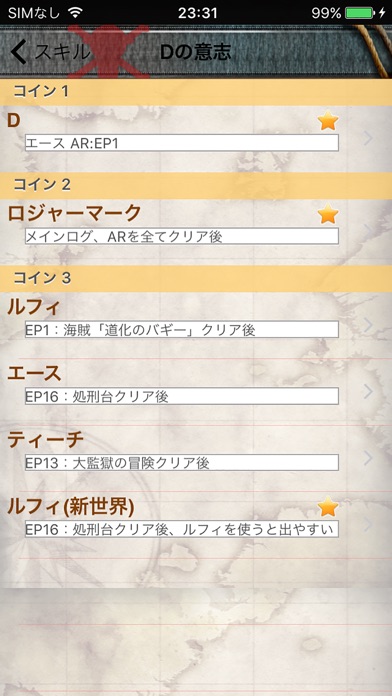Screen dimensions: 392x696
Task: Tap the star beside ルフィ(新世界)
Action: 328,507
